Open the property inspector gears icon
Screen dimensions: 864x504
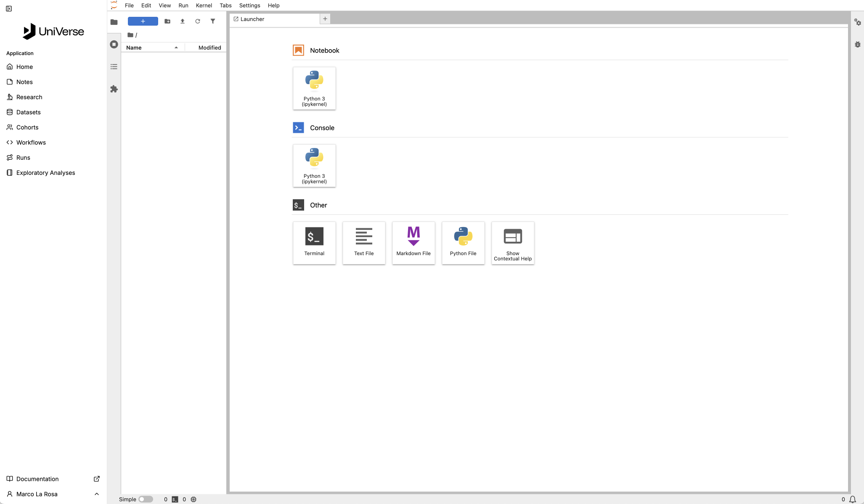point(857,22)
